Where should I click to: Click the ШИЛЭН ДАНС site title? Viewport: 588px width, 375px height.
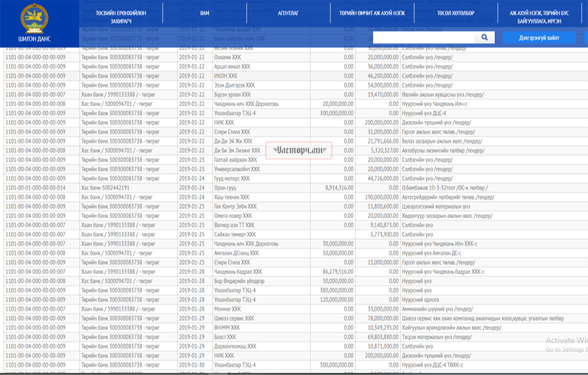[34, 39]
